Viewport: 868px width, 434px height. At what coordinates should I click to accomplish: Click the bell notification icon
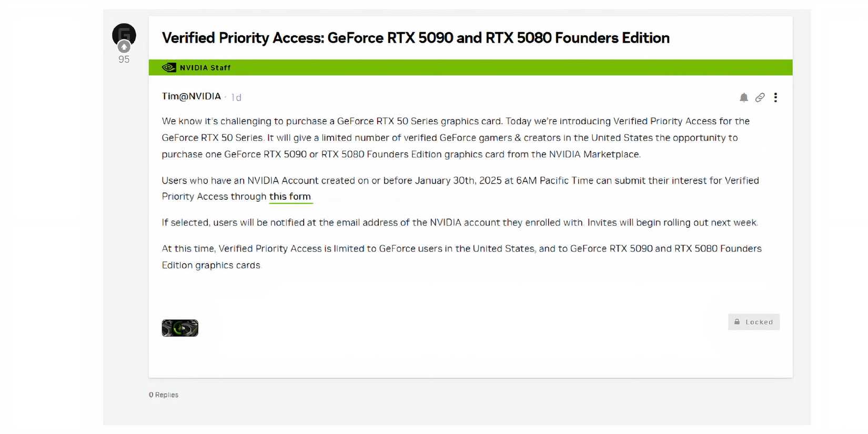[743, 97]
